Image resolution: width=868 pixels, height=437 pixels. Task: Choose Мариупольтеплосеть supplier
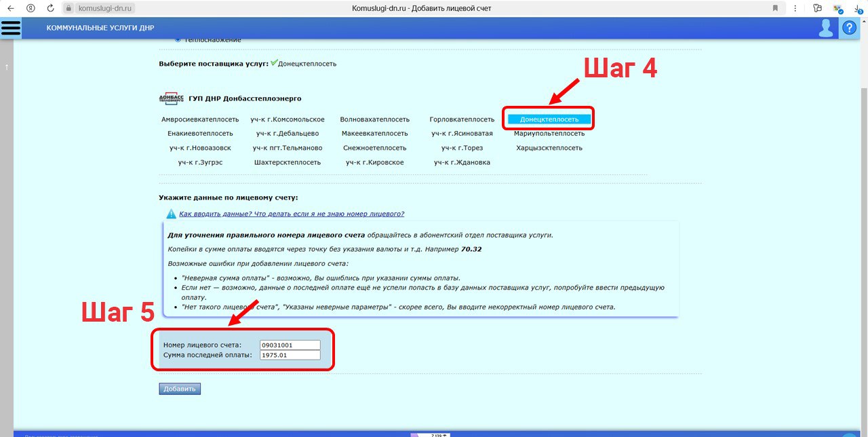pyautogui.click(x=549, y=134)
